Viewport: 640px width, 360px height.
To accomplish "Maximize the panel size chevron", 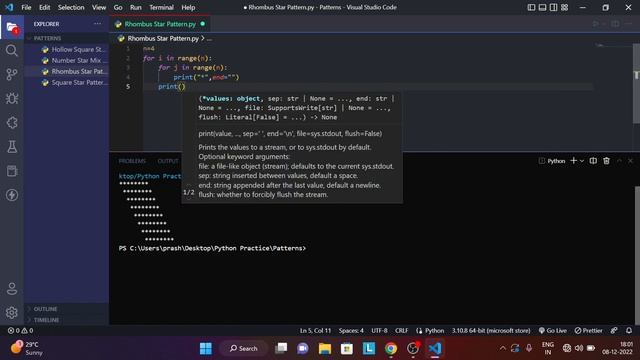I will pyautogui.click(x=619, y=161).
